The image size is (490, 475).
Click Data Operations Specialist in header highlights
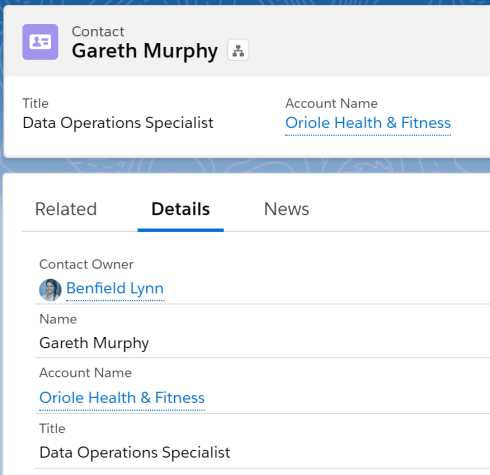pyautogui.click(x=118, y=123)
